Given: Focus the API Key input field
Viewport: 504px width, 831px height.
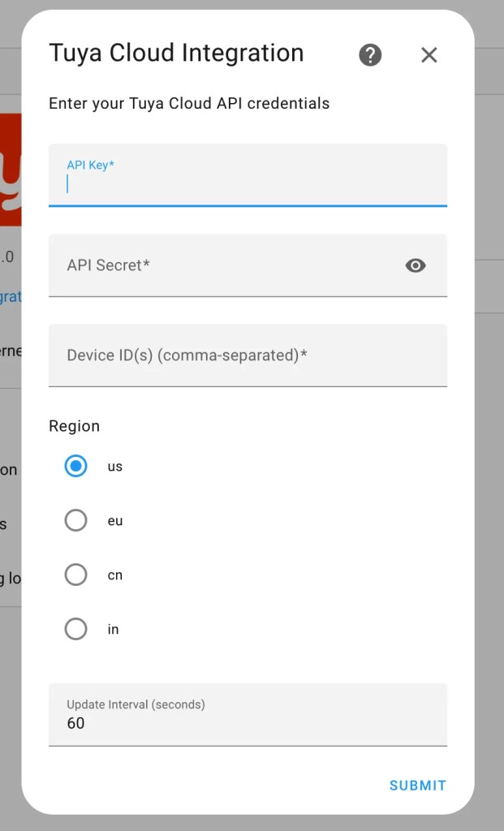Looking at the screenshot, I should click(x=248, y=175).
